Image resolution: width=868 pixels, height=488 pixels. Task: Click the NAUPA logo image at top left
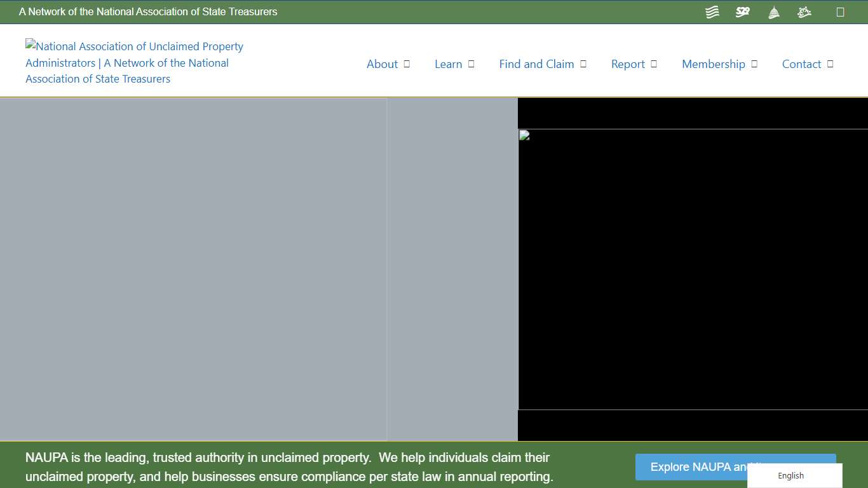(134, 62)
